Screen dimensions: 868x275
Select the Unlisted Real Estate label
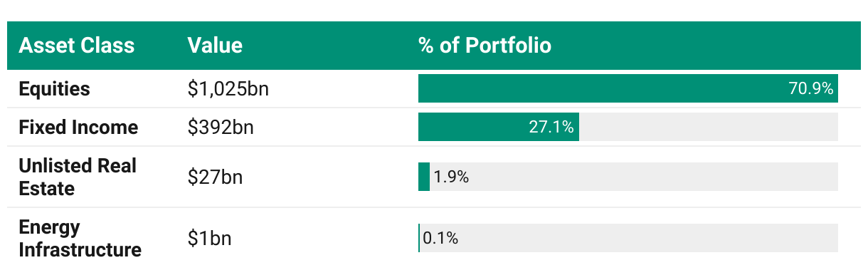78,177
